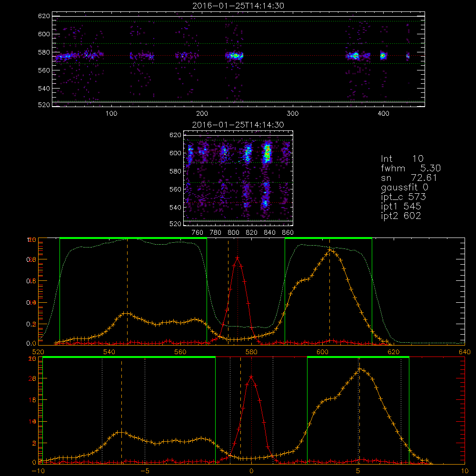Click x-axis label -5 on bottom plot
Screen dimensions: 476x476
pyautogui.click(x=145, y=471)
